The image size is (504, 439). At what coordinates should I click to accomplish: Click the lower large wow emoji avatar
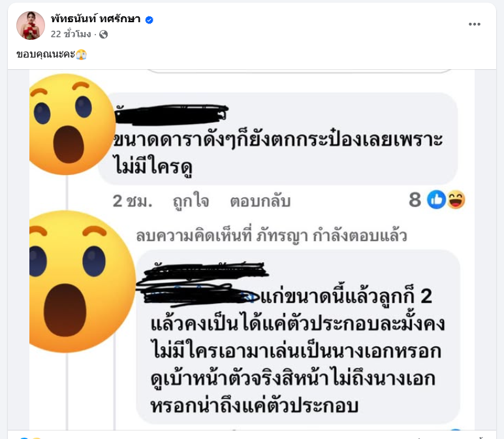pos(82,282)
